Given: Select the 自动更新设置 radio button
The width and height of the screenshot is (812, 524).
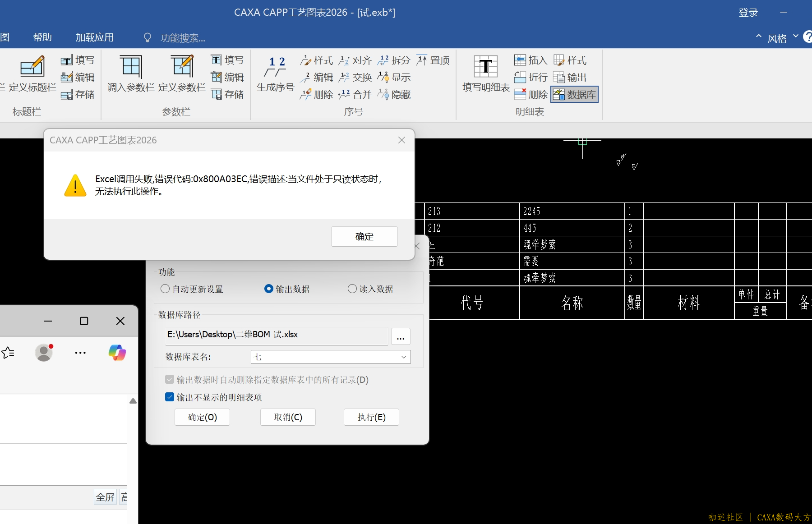Looking at the screenshot, I should coord(165,289).
